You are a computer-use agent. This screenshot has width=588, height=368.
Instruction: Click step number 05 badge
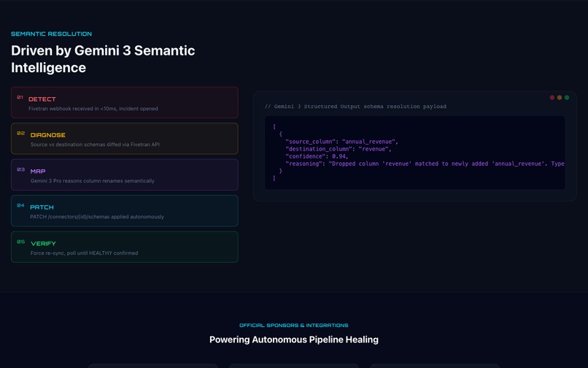click(x=20, y=242)
